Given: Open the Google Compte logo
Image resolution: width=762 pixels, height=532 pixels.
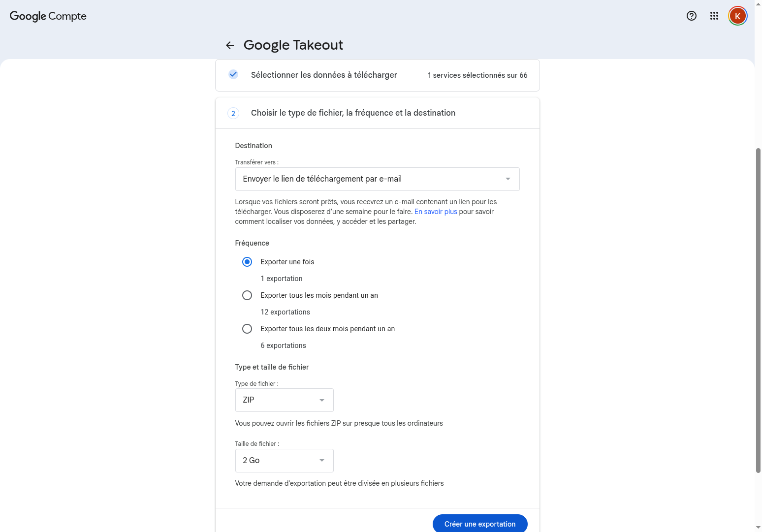Looking at the screenshot, I should (x=48, y=16).
